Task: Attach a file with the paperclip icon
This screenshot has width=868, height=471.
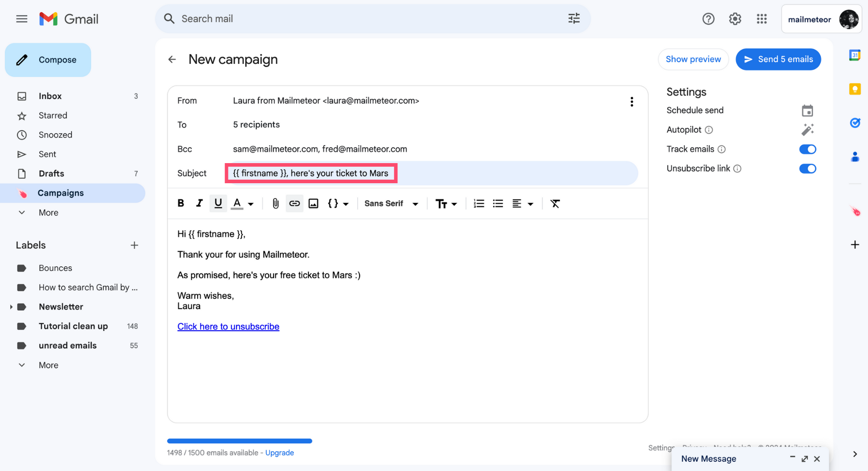Action: click(x=275, y=203)
